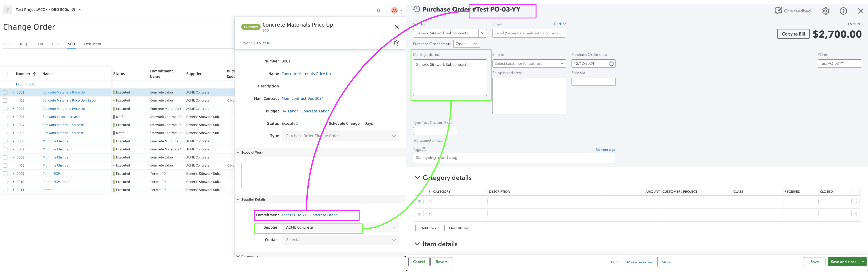The image size is (868, 277).
Task: Grab drag handle of category line 2
Action: tap(419, 215)
